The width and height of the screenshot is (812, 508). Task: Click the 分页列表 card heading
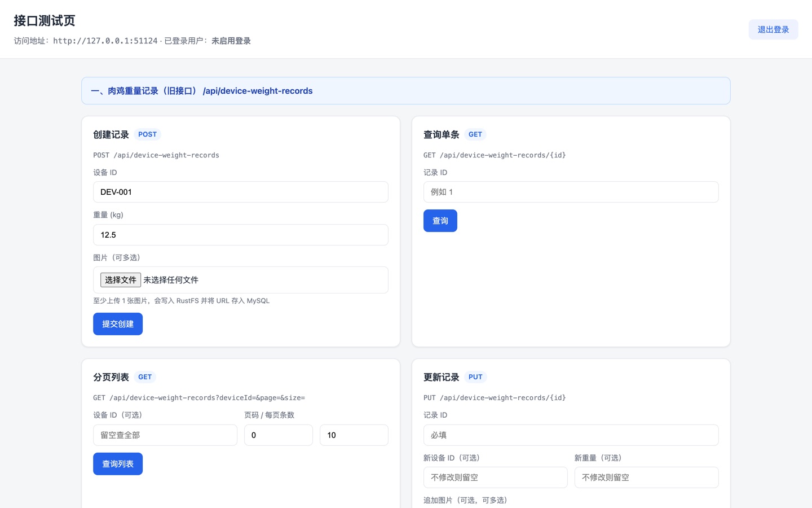tap(111, 377)
